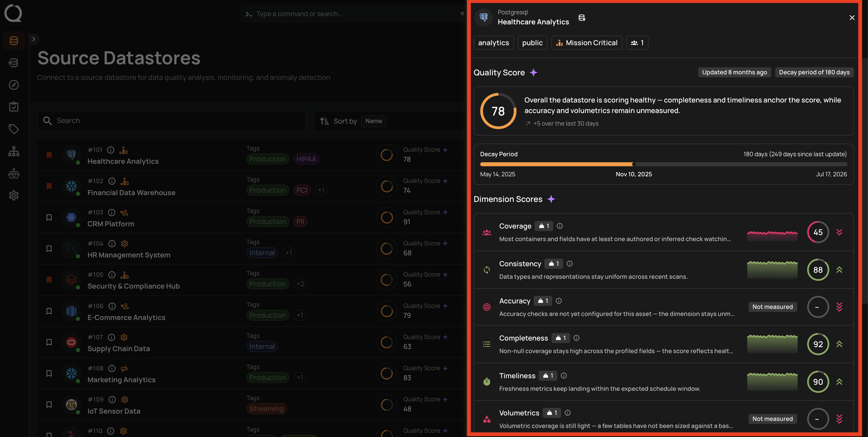
Task: Open the Explore compass icon in sidebar
Action: (14, 85)
